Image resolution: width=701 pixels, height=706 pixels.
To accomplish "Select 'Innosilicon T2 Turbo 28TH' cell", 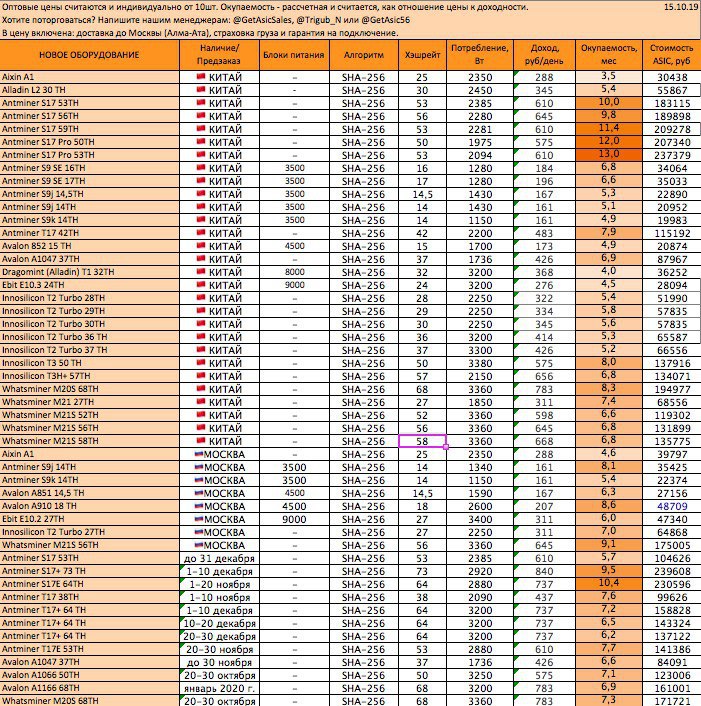I will (90, 298).
